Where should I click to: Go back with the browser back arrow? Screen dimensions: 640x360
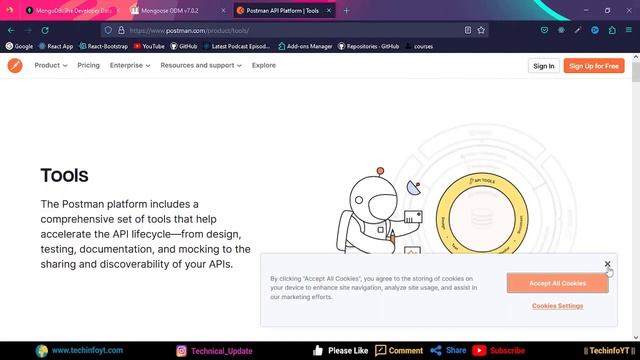(11, 30)
